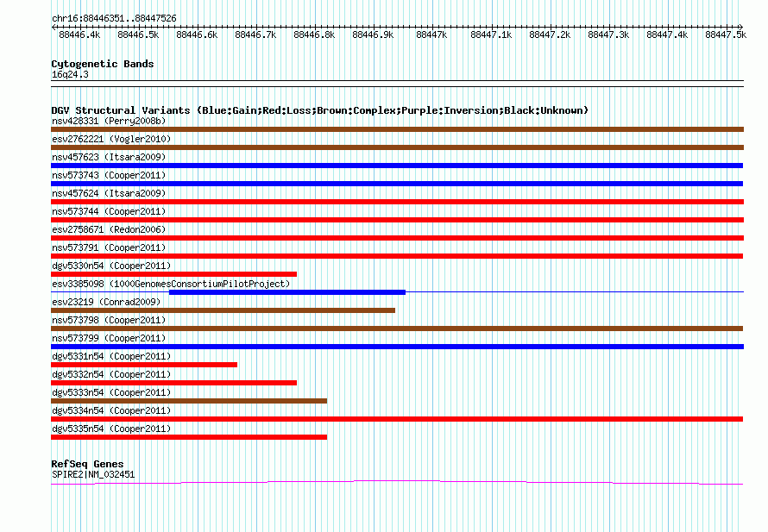
Task: Click the 88447.4k ruler tick label
Action: [x=668, y=34]
